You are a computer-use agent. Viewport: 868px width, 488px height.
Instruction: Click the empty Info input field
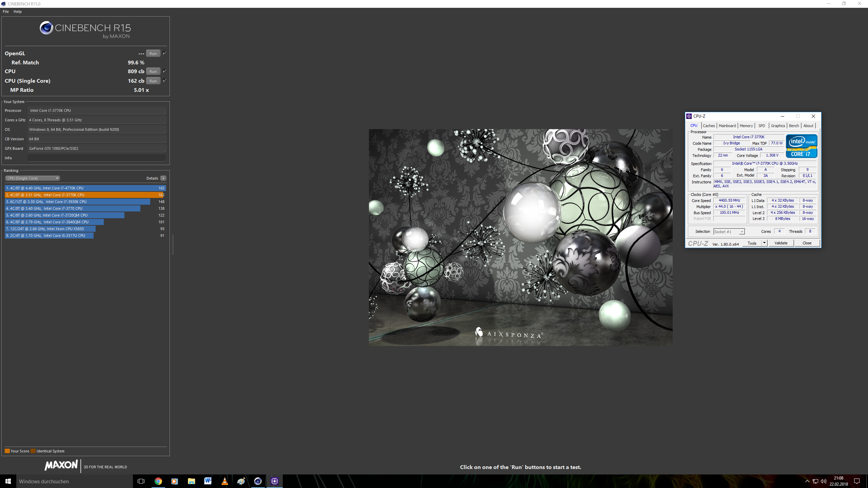(x=97, y=158)
